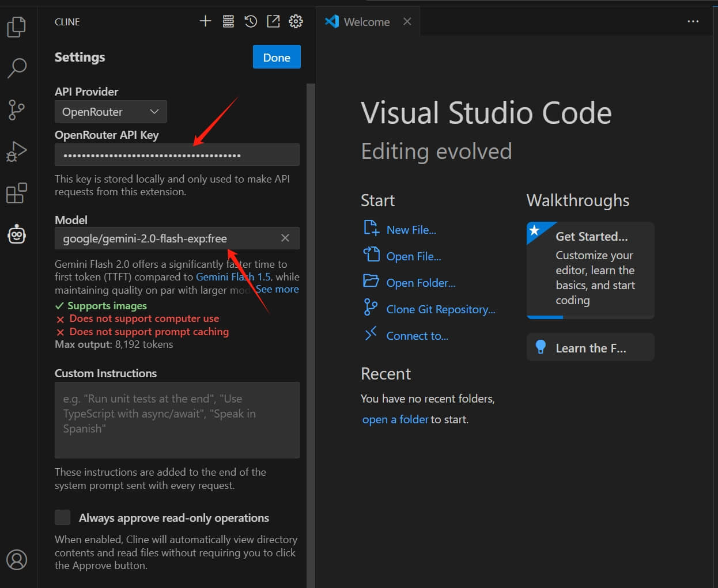Click the Open File... link

(x=414, y=256)
